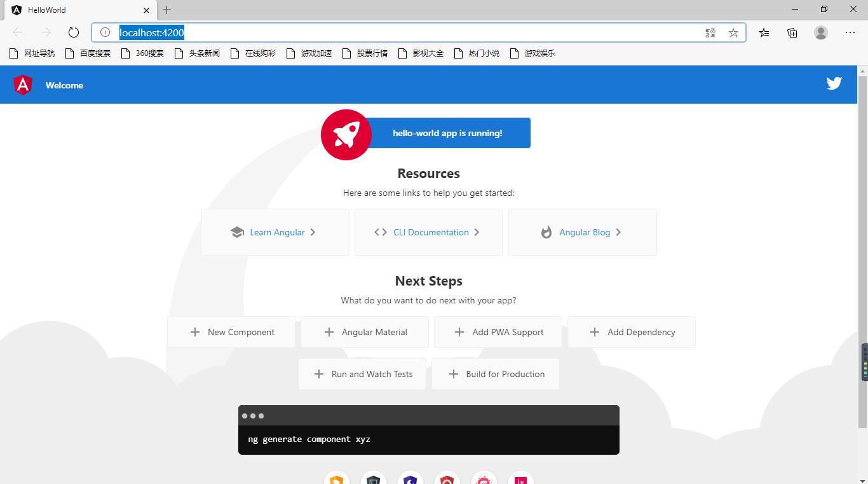Select the New Component card
This screenshot has width=868, height=484.
click(x=231, y=332)
